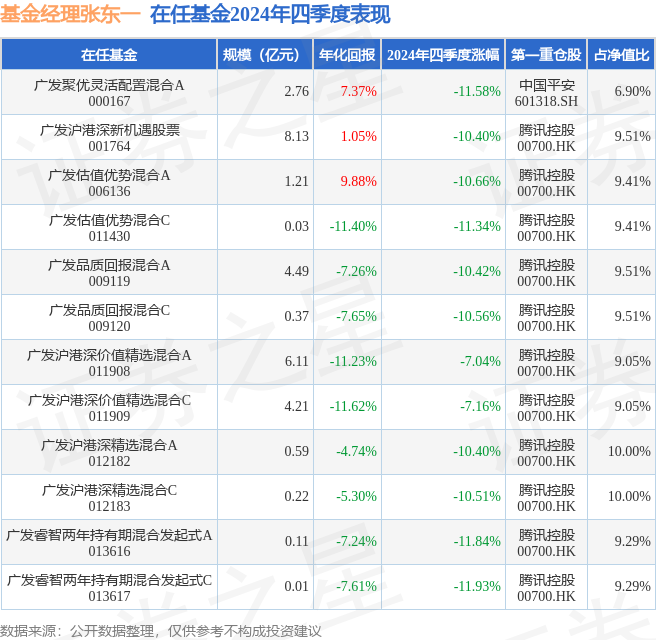The height and width of the screenshot is (640, 656).
Task: Select fund 广发沪港深新机遇股票 001764
Action: (109, 138)
